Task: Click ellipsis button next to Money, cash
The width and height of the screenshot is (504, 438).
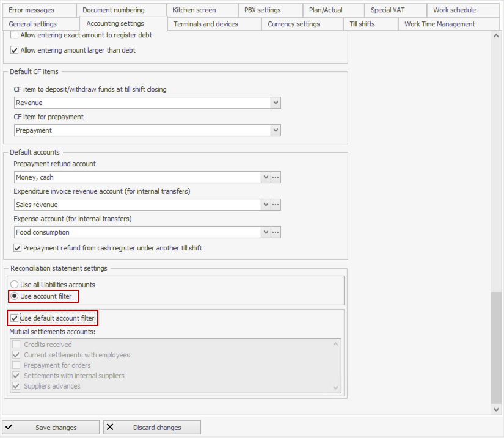Action: tap(276, 177)
